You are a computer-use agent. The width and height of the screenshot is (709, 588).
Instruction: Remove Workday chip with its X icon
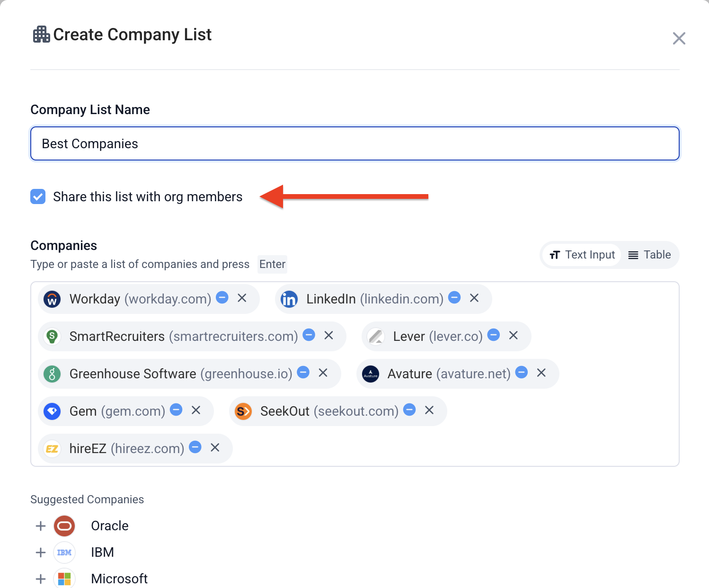[242, 298]
